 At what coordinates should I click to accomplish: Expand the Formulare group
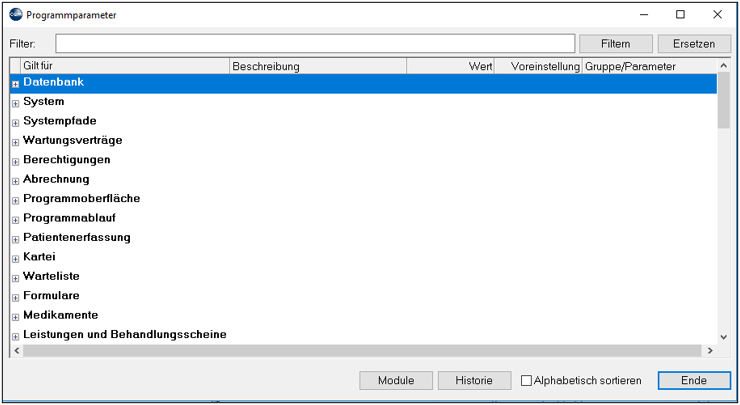click(x=16, y=298)
